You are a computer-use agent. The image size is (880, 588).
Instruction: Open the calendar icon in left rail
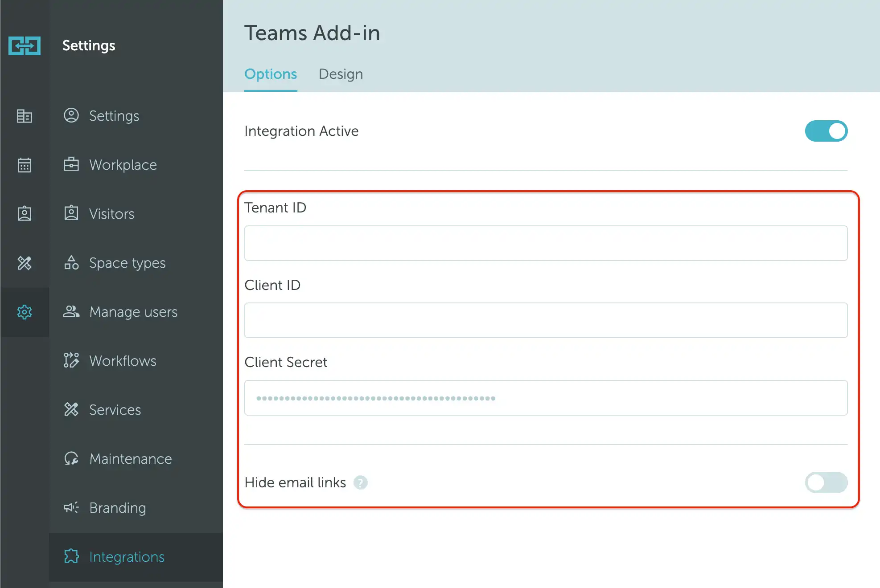point(25,165)
